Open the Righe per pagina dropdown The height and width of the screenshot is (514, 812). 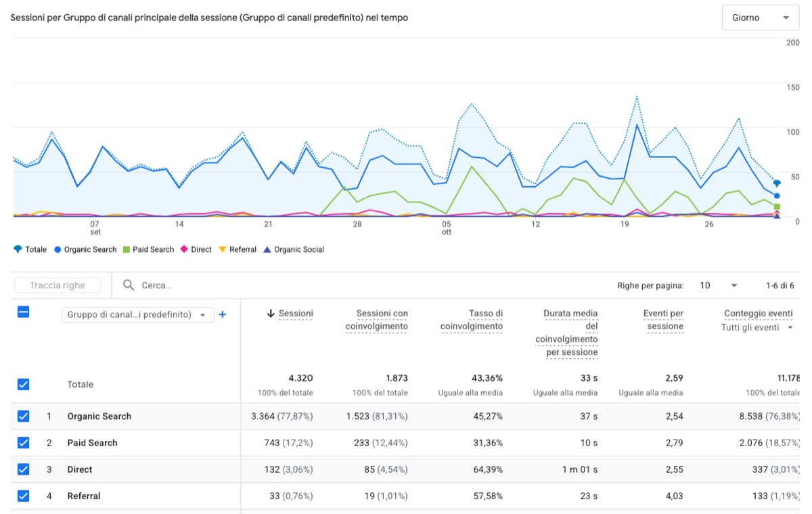coord(719,286)
